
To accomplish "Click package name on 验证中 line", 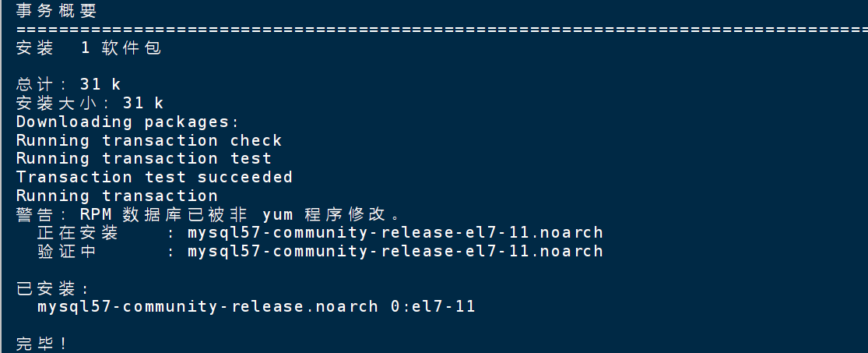I will pos(395,252).
